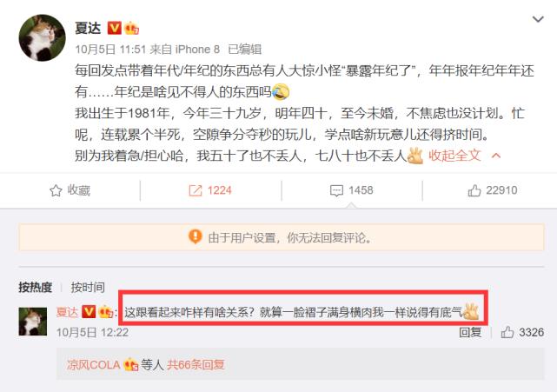Click 回复 to reply to the comment
Viewport: 557px width, 392px height.
click(x=470, y=332)
